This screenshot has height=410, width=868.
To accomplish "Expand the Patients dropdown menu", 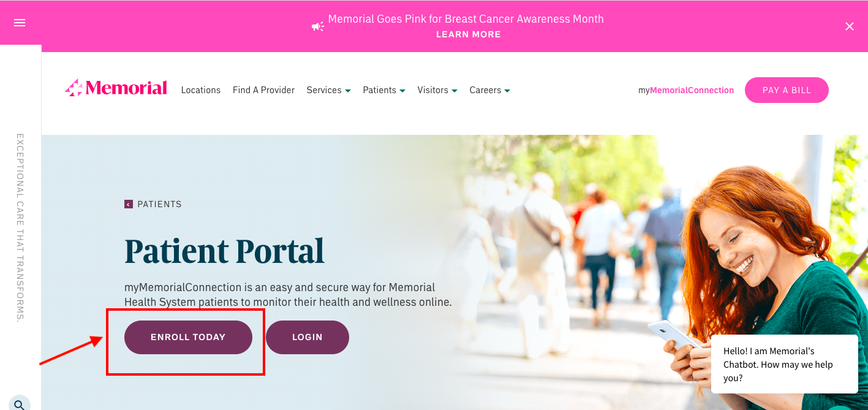I will point(384,90).
